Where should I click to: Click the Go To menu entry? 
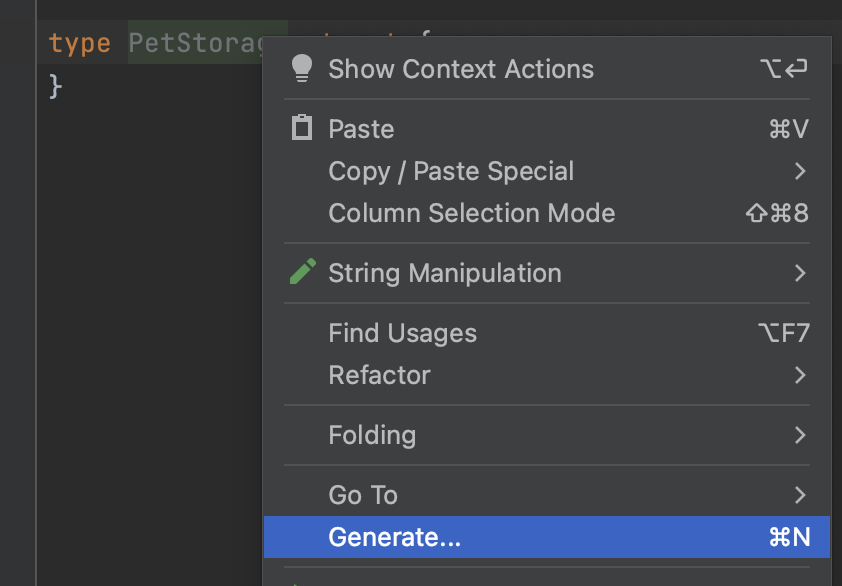tap(363, 495)
